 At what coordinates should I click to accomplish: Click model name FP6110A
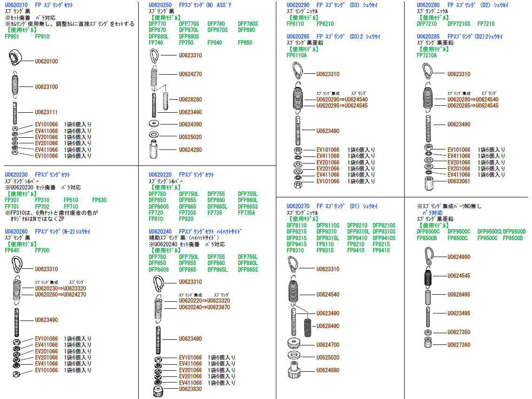[x=297, y=55]
